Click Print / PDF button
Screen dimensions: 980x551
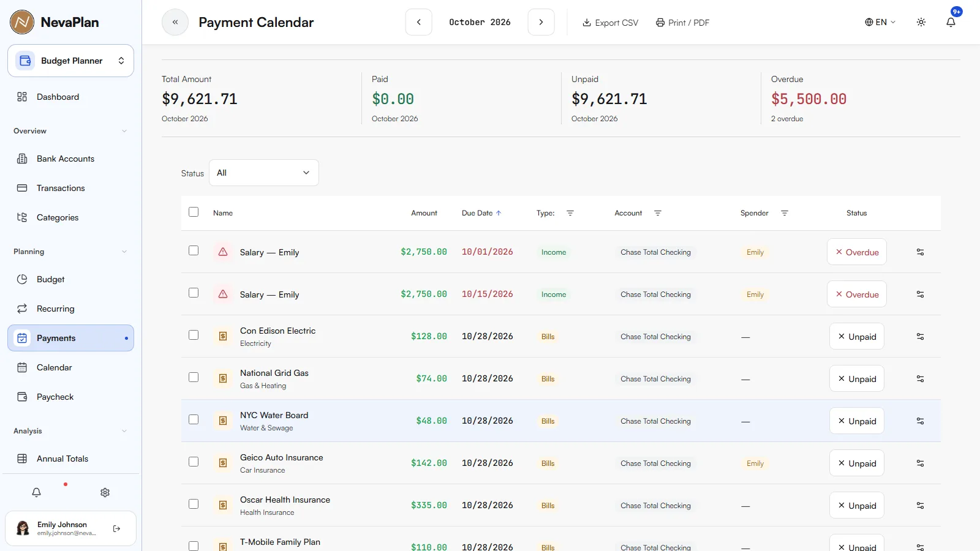pos(682,23)
